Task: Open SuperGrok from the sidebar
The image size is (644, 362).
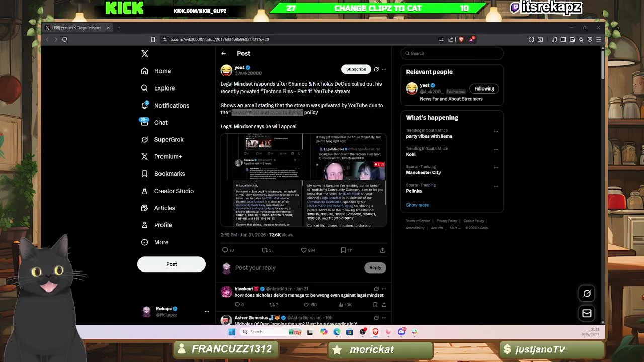Action: (x=162, y=139)
